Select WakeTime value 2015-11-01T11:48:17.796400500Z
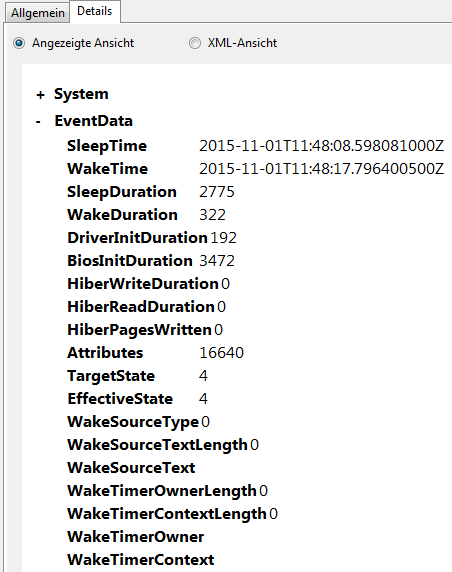The width and height of the screenshot is (452, 572). pos(321,169)
